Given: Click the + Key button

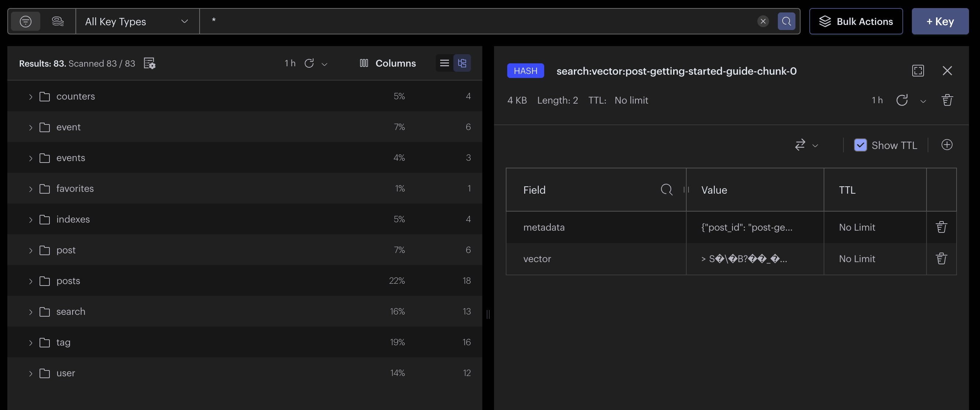Looking at the screenshot, I should [x=940, y=21].
